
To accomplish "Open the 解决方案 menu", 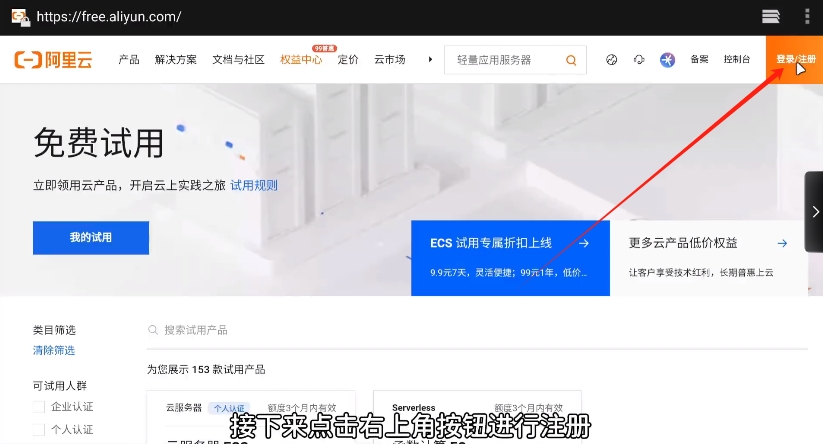I will pyautogui.click(x=176, y=60).
